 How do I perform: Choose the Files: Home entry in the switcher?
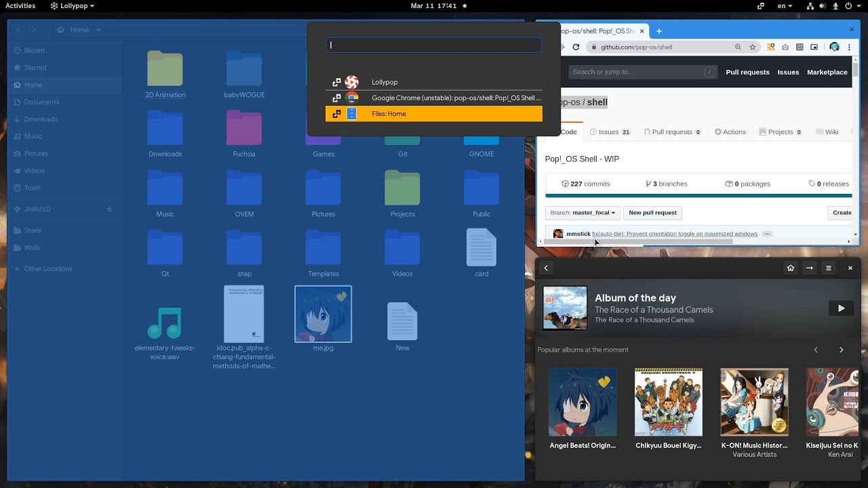434,114
